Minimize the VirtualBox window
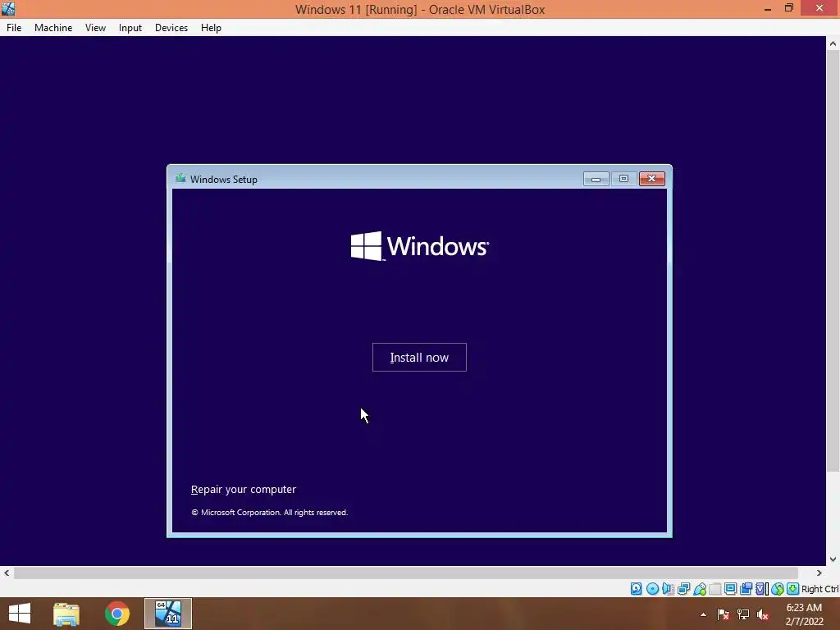Screen dimensions: 840x630 (768, 8)
